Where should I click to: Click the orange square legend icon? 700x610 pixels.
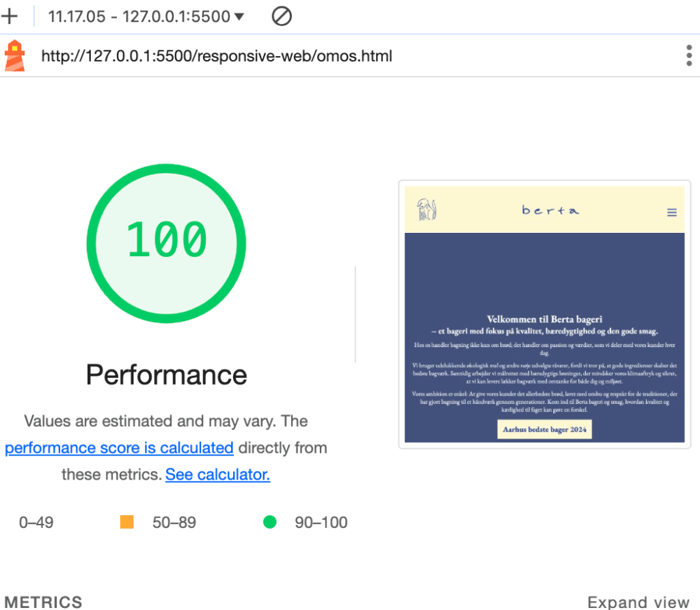click(126, 523)
